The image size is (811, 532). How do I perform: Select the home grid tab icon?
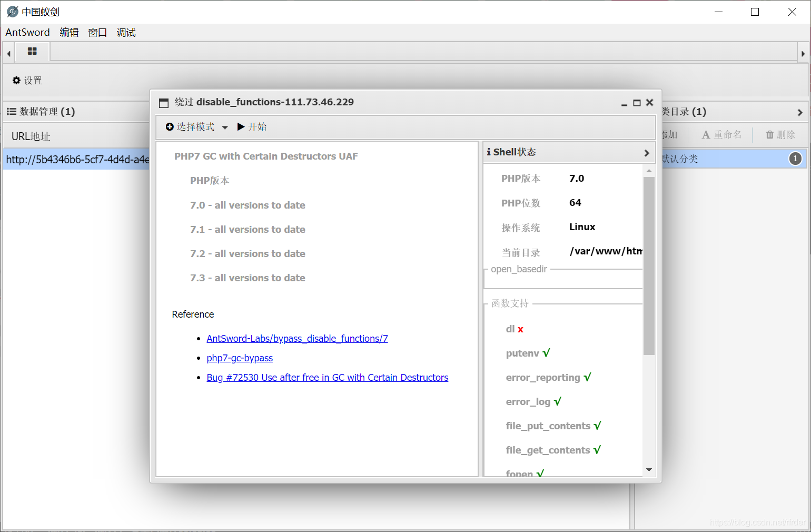tap(32, 52)
